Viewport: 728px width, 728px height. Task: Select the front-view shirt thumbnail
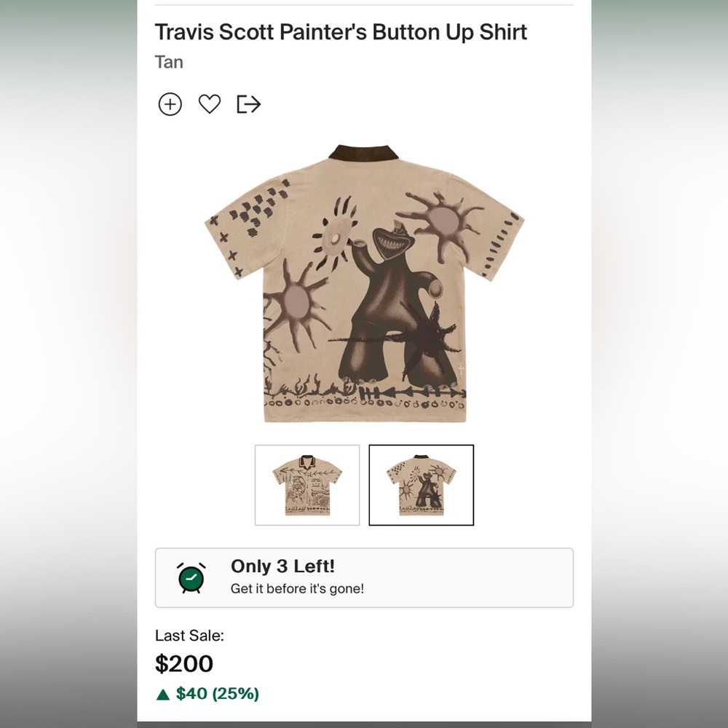pyautogui.click(x=306, y=484)
